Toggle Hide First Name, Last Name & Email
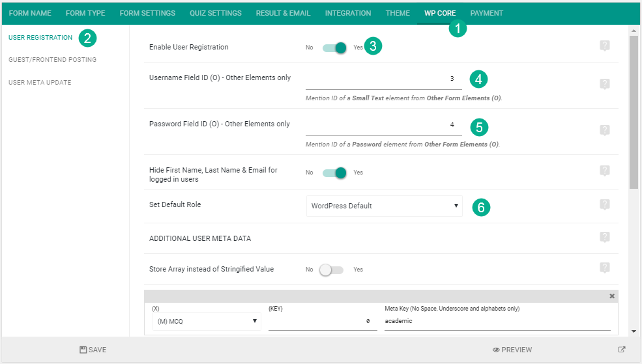Image resolution: width=642 pixels, height=364 pixels. pos(334,173)
